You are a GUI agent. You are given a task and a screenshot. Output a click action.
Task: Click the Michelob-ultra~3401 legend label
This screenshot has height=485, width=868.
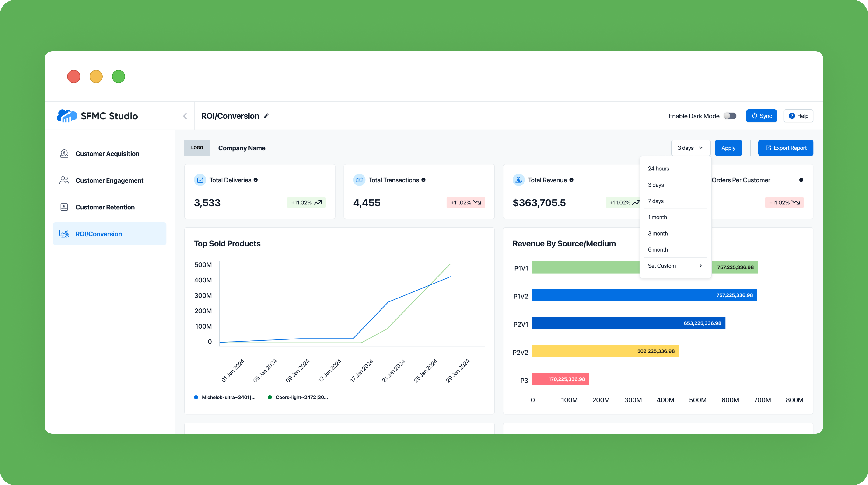(x=228, y=397)
